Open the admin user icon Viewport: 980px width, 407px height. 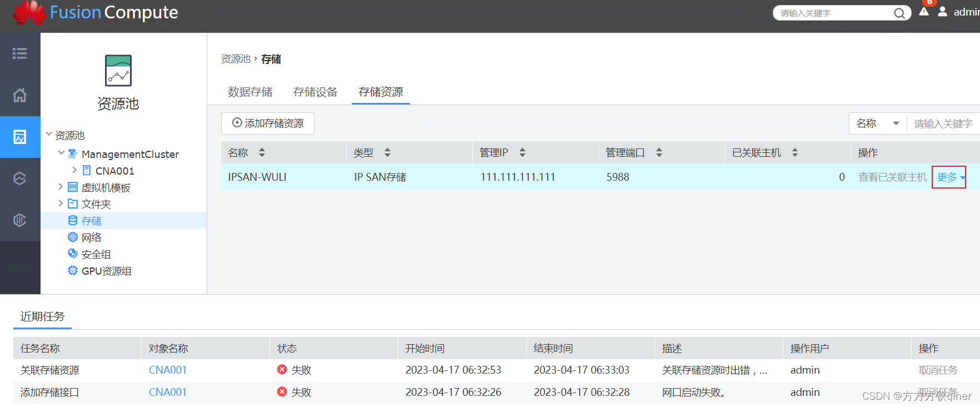(x=943, y=11)
